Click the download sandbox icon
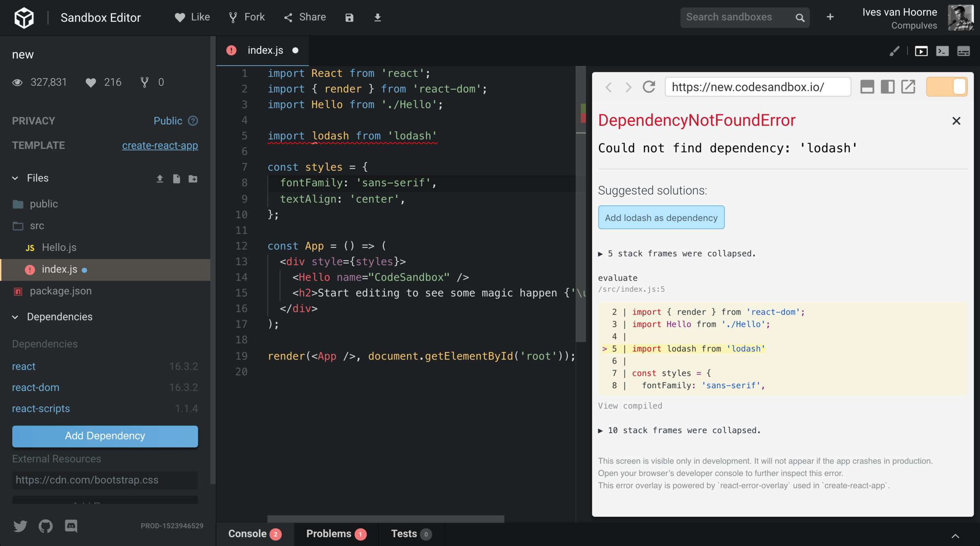The height and width of the screenshot is (546, 980). (x=377, y=17)
